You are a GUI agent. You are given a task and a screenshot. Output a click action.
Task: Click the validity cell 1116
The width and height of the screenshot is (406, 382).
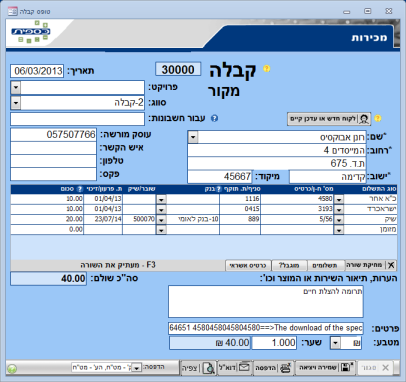(x=240, y=199)
